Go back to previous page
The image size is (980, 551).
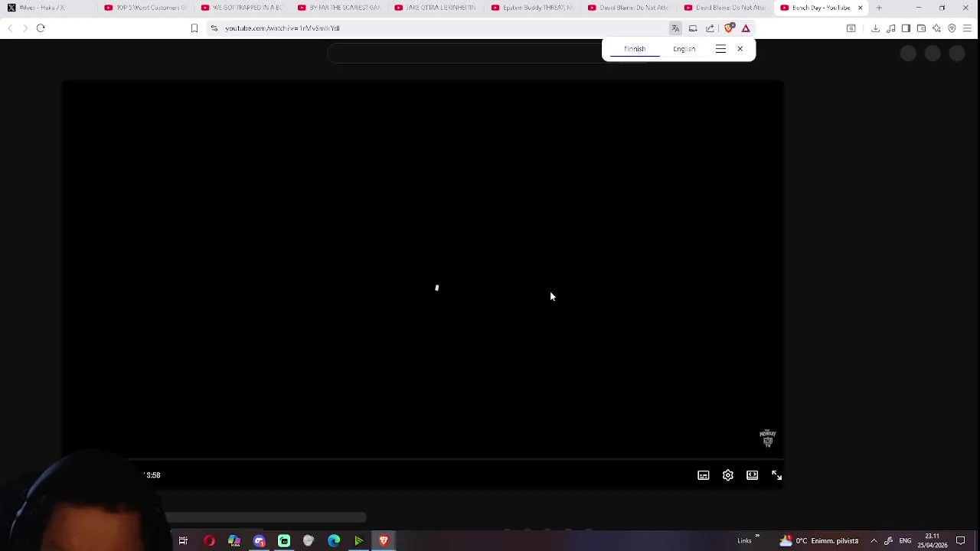[9, 28]
